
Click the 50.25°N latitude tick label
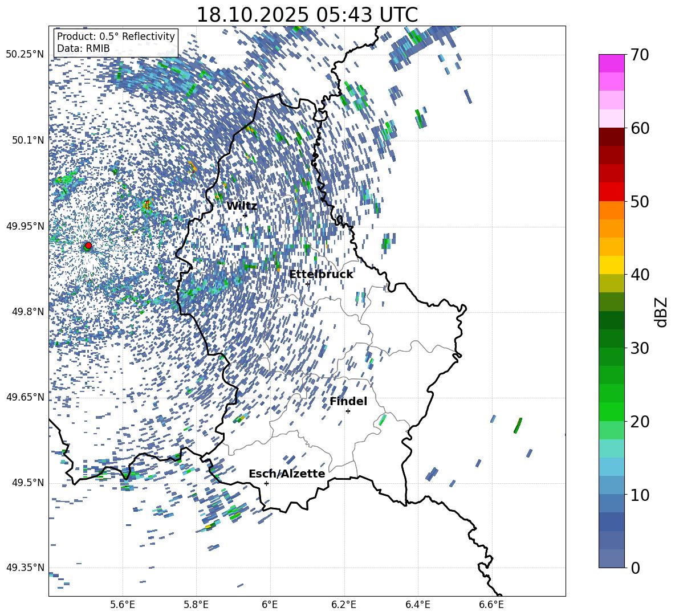25,55
